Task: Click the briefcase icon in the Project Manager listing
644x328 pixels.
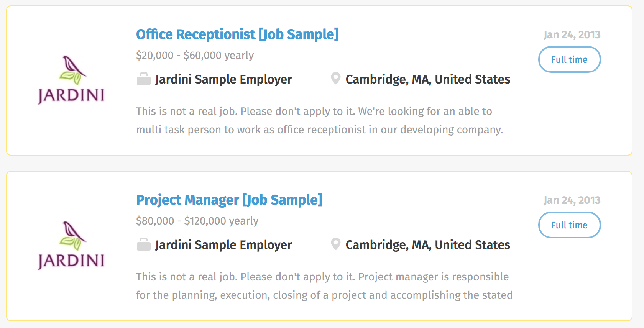Action: coord(143,244)
